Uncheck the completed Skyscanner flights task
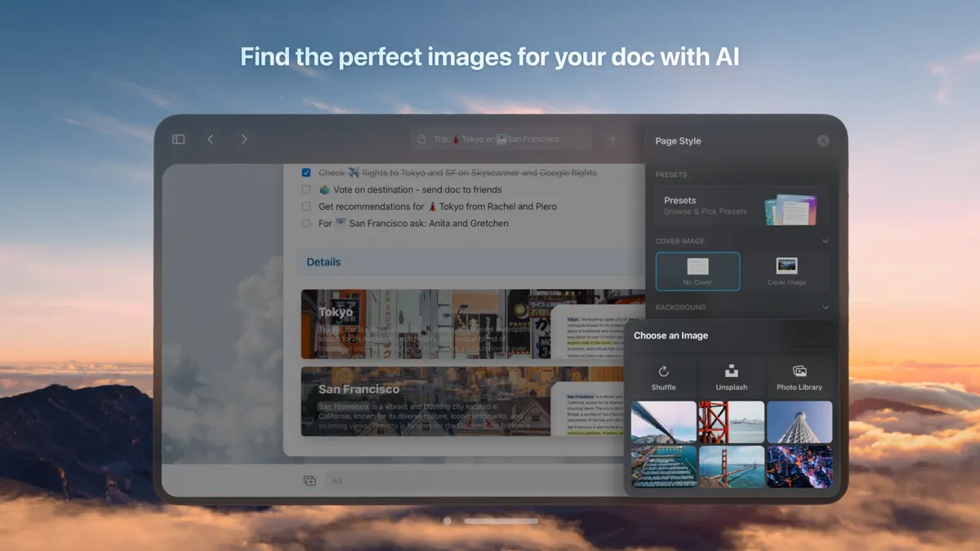 pos(305,172)
